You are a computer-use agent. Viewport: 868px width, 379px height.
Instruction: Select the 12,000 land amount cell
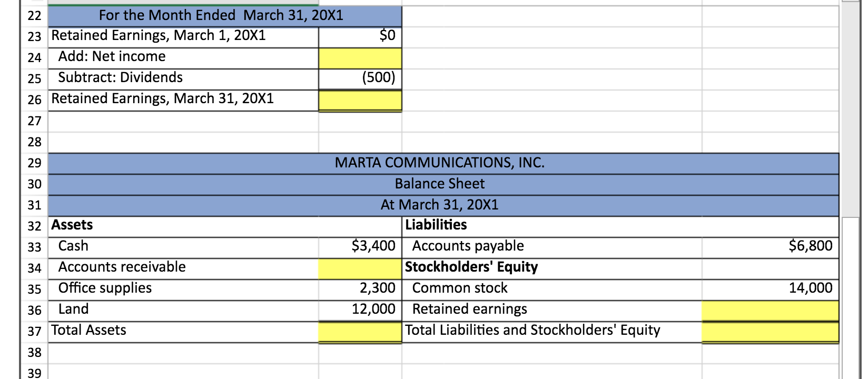point(360,311)
